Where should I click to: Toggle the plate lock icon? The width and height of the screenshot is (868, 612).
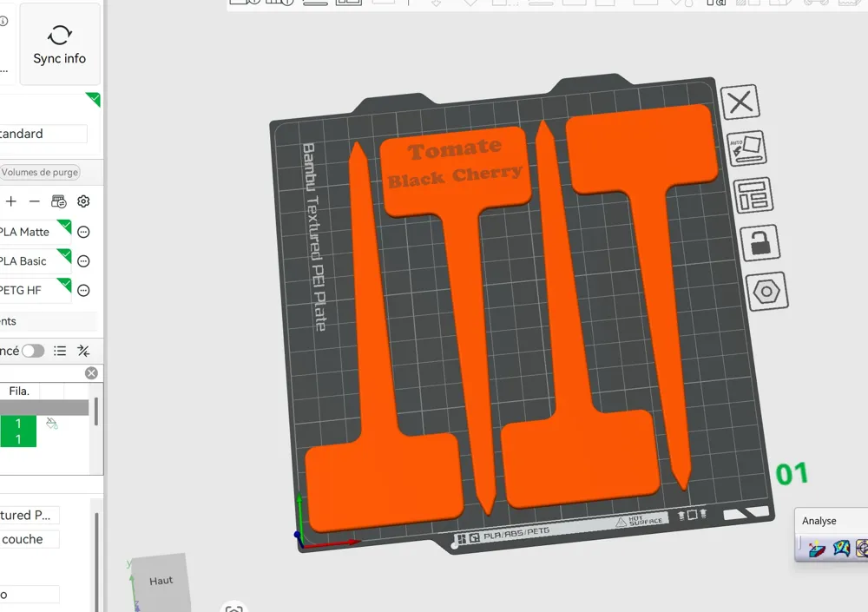tap(760, 243)
